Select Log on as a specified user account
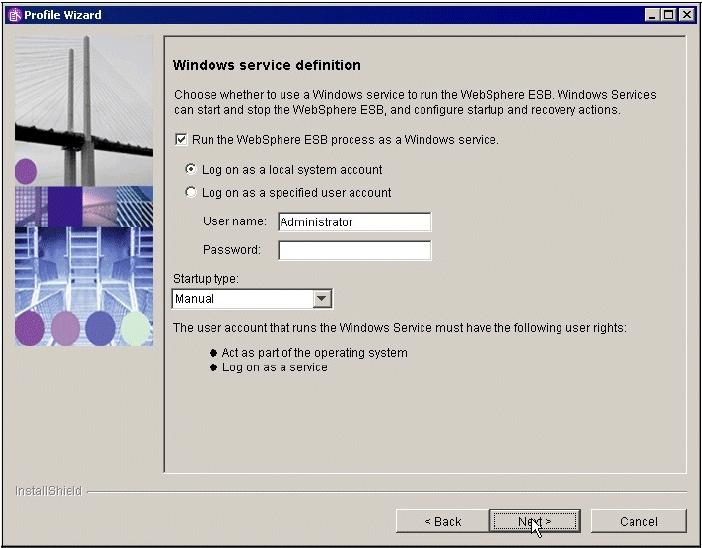 pos(191,193)
